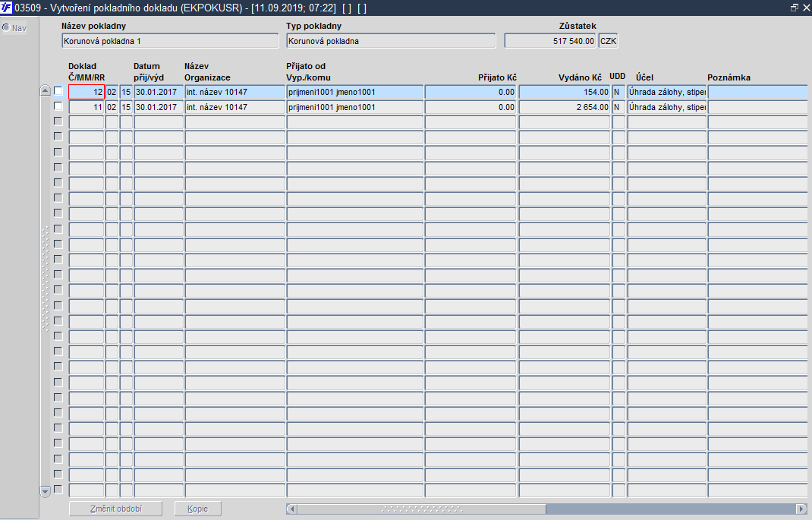Check the box for document 12
This screenshot has height=520, width=812.
tap(58, 91)
